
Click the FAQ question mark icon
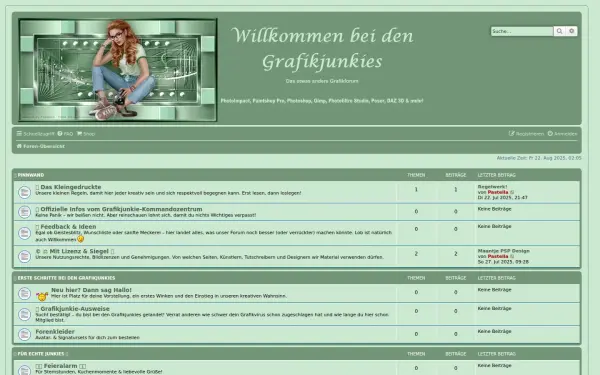click(60, 134)
